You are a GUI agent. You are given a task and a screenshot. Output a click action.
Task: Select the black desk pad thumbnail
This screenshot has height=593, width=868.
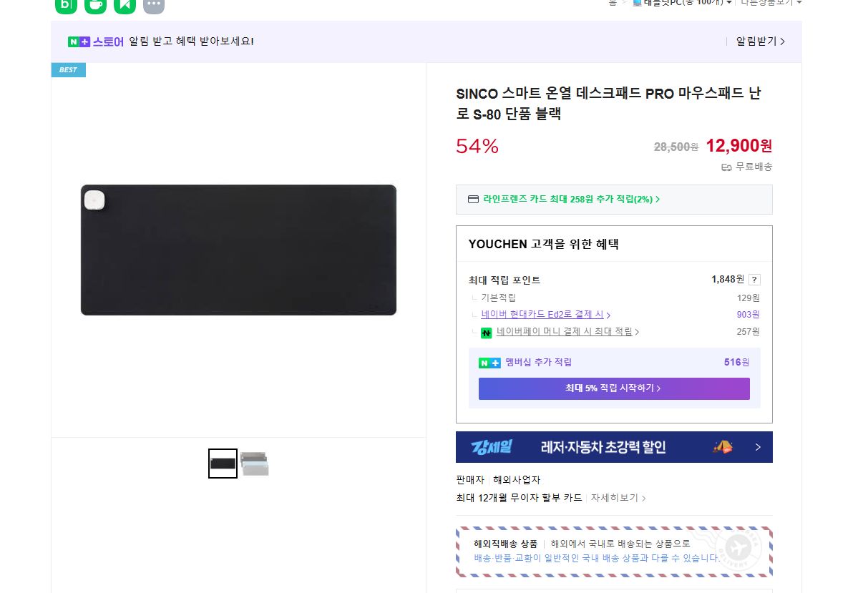223,464
